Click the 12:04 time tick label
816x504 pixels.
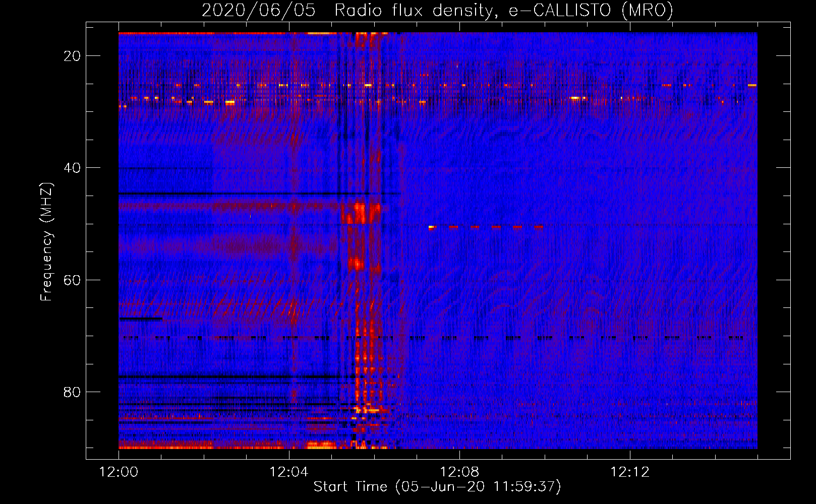[x=289, y=472]
